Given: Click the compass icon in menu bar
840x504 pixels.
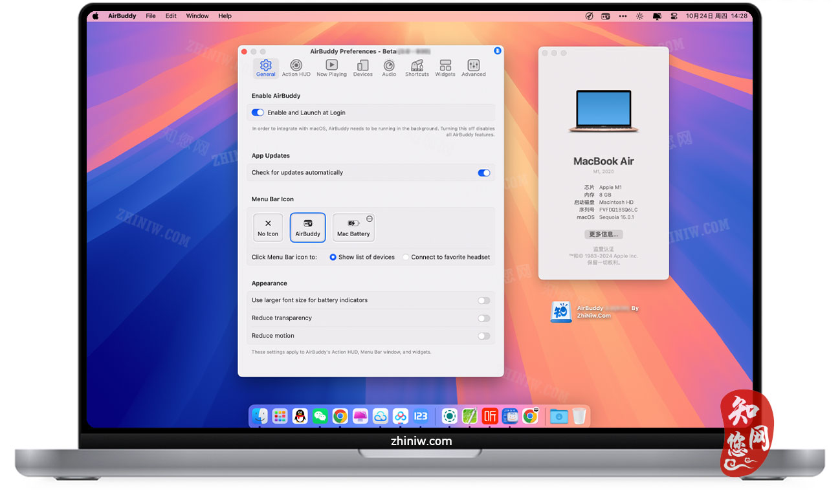Looking at the screenshot, I should click(x=589, y=16).
